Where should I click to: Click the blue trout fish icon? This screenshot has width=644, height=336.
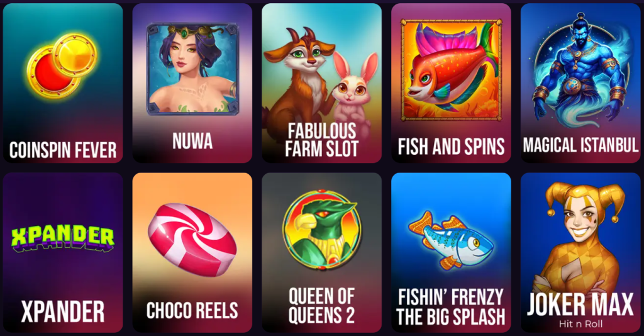point(450,239)
